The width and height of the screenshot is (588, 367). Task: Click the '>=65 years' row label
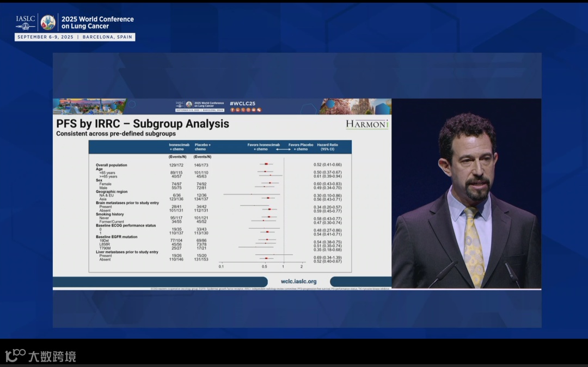tap(108, 176)
